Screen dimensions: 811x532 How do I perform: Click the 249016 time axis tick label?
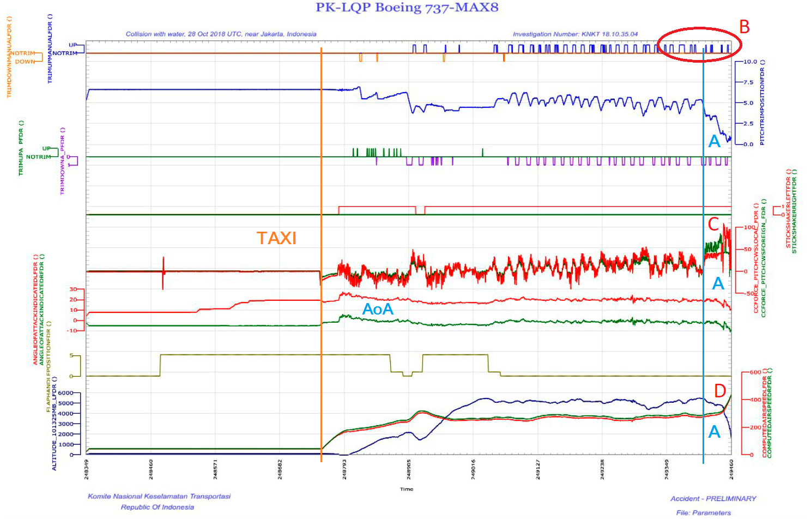click(473, 469)
